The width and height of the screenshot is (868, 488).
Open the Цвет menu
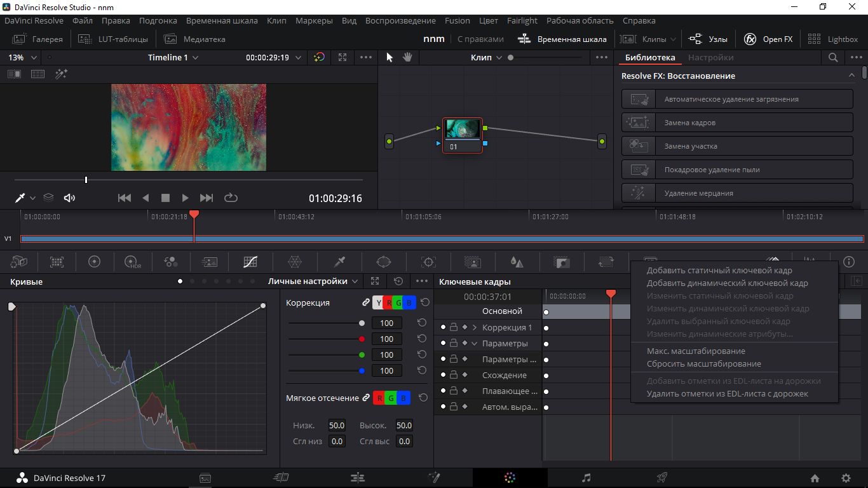coord(489,20)
